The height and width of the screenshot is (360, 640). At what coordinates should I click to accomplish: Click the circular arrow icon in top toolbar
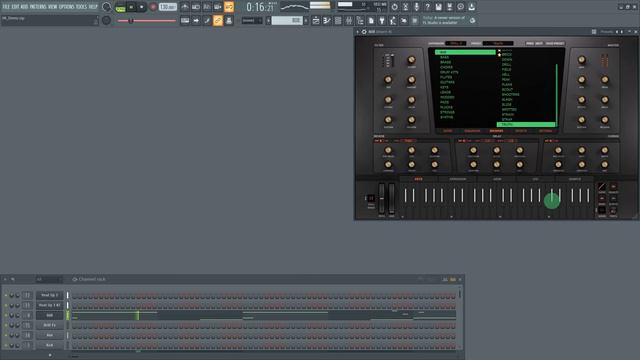[394, 7]
